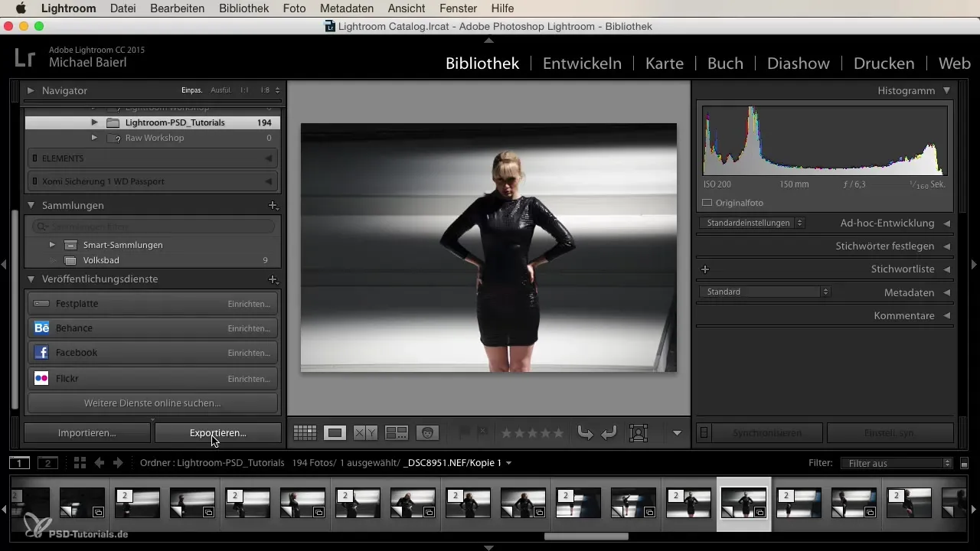This screenshot has height=551, width=980.
Task: Click the filmstrip horizontal scrollbar
Action: (586, 536)
